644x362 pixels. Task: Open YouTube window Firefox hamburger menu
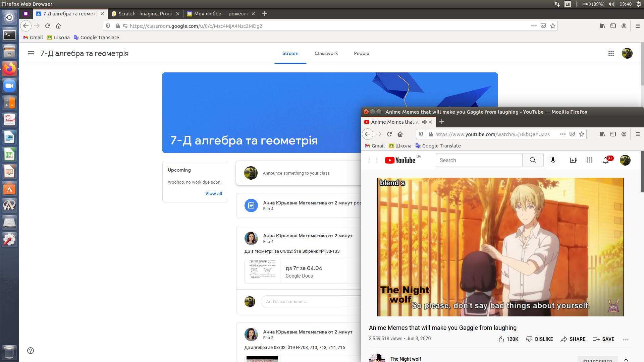click(x=637, y=134)
